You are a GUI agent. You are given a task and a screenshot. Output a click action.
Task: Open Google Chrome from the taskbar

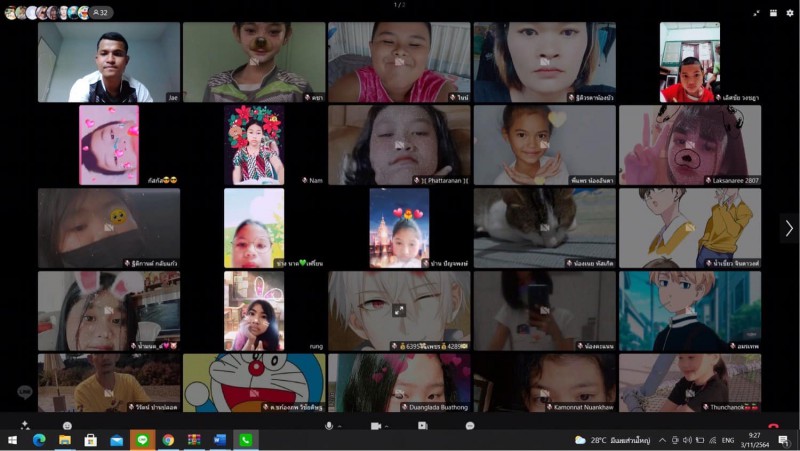pos(168,440)
